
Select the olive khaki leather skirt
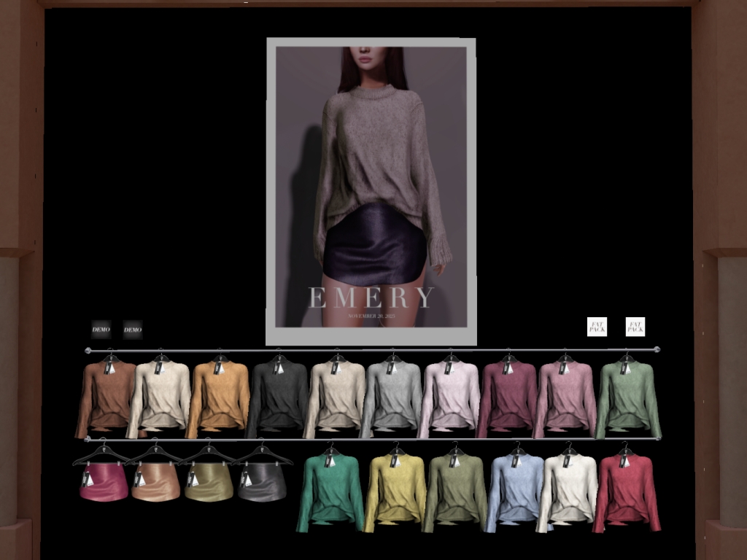click(x=209, y=483)
